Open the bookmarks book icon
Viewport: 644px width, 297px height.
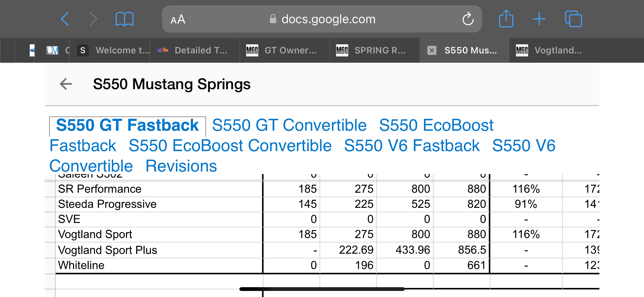coord(124,19)
